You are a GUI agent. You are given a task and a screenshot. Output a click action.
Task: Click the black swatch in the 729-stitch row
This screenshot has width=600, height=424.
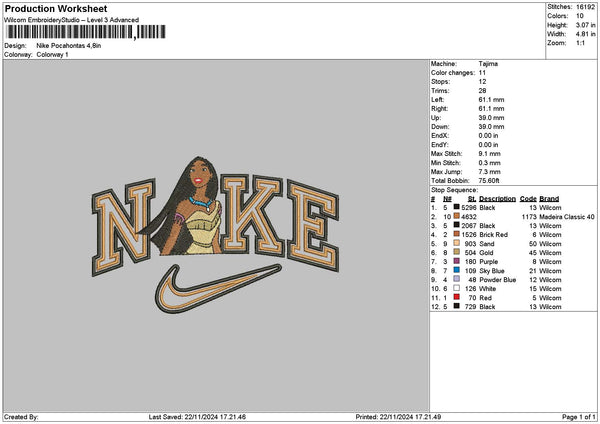(x=457, y=306)
